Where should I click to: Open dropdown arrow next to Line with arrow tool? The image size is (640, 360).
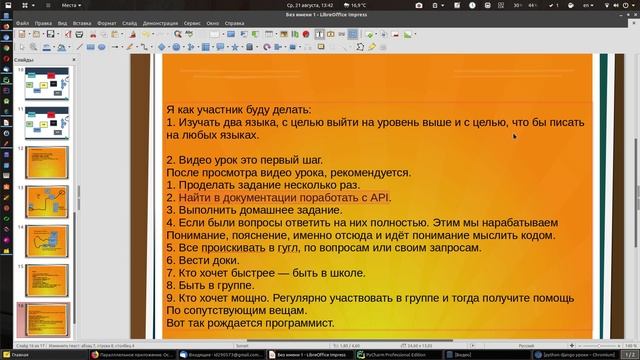pyautogui.click(x=122, y=47)
